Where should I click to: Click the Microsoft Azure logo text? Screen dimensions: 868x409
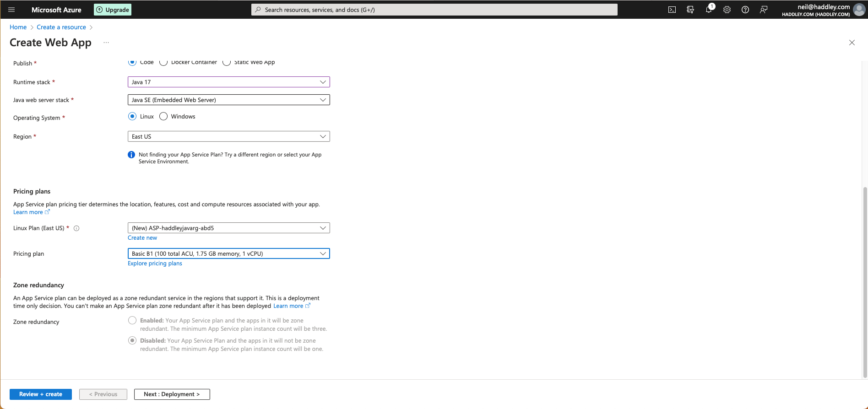56,10
